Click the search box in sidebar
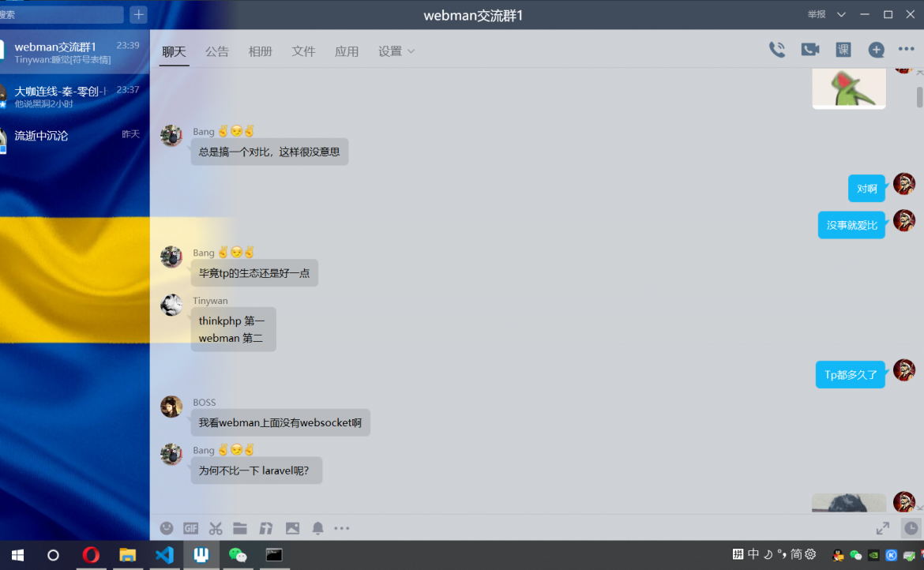The image size is (924, 570). pyautogui.click(x=62, y=15)
